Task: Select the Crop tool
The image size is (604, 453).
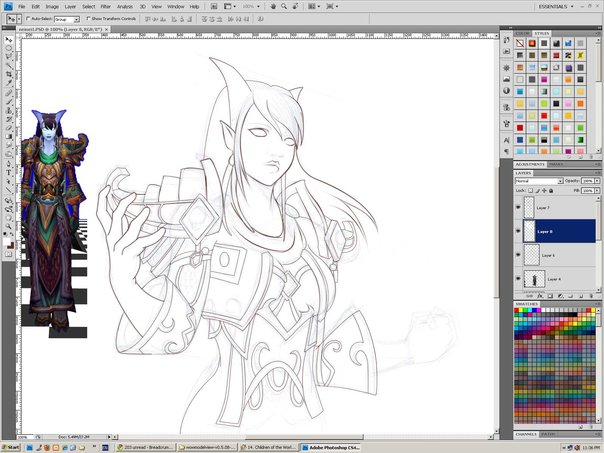Action: 8,74
